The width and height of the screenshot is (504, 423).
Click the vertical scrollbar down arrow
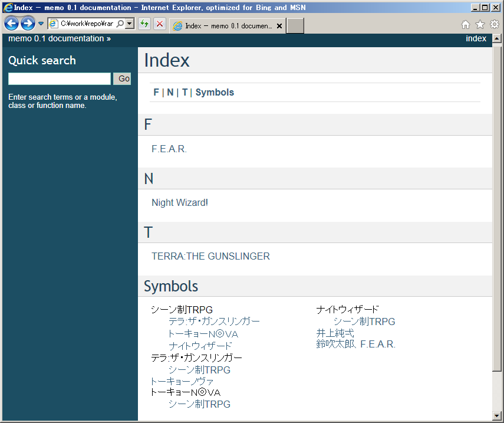[497, 417]
